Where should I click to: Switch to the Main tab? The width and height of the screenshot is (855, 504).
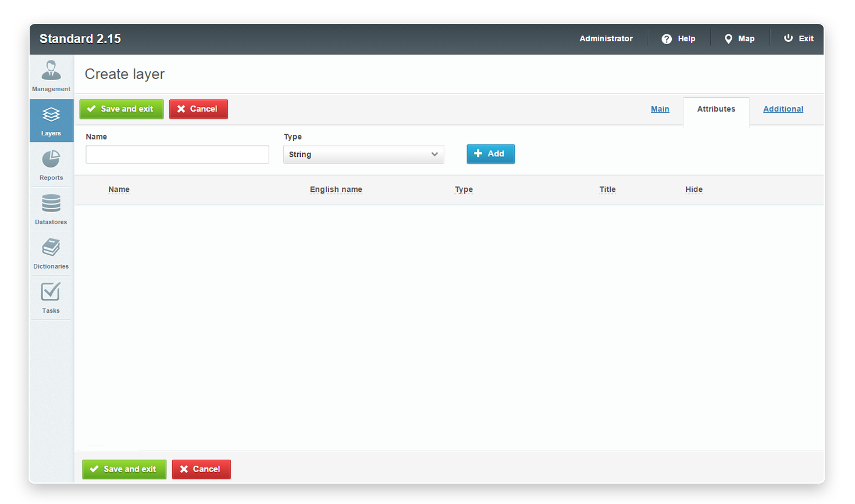(x=660, y=109)
